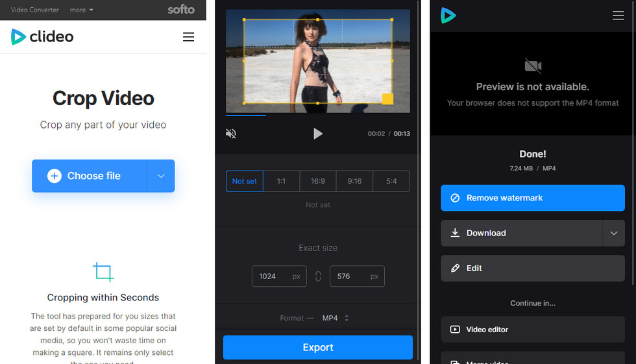The height and width of the screenshot is (364, 636).
Task: Click the plus icon on Choose file
Action: pos(55,176)
